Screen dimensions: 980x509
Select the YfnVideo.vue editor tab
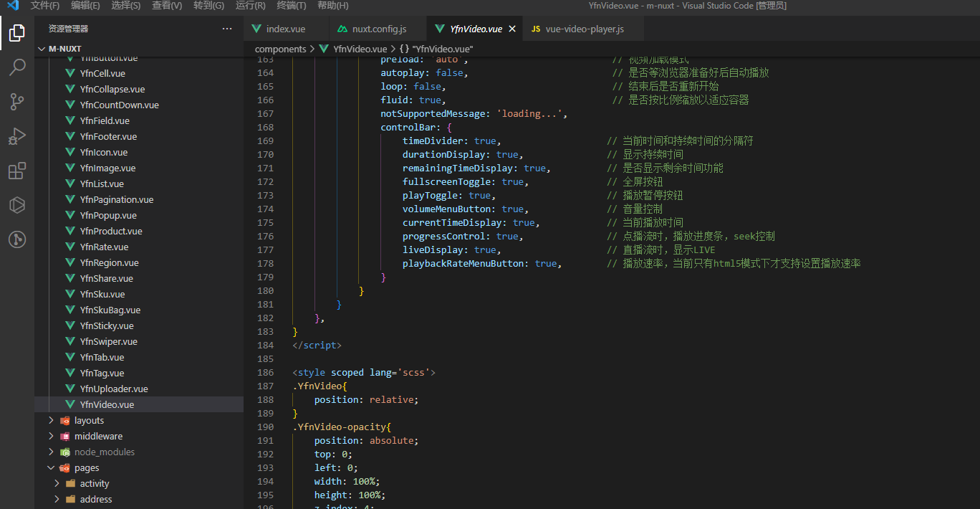(x=476, y=29)
